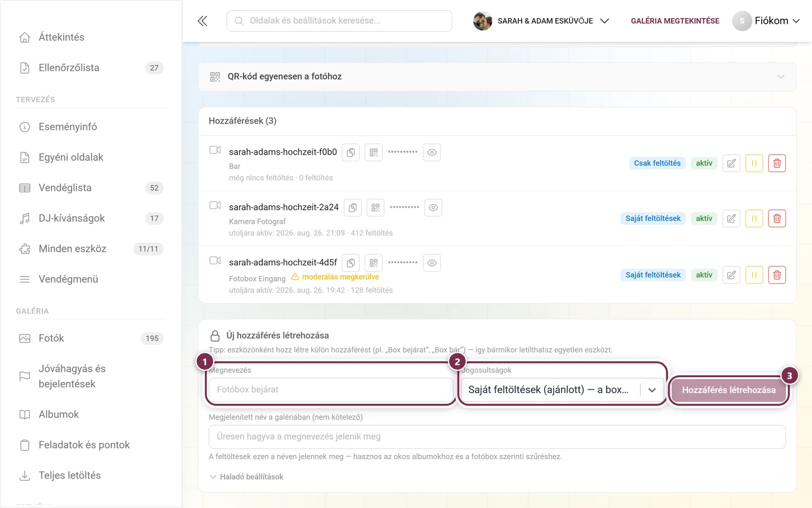
Task: Open Minden eszköz in sidebar
Action: 91,249
